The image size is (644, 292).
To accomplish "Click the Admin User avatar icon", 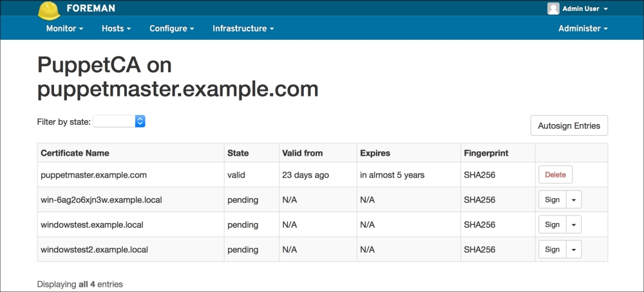I will coord(553,8).
